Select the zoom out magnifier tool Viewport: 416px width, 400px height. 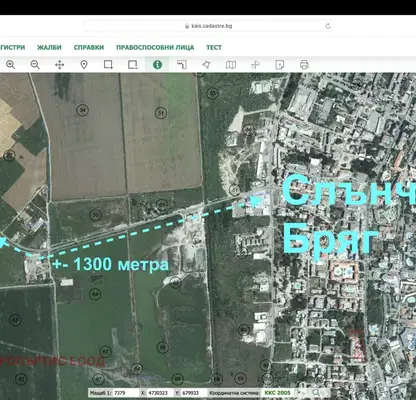pyautogui.click(x=35, y=64)
